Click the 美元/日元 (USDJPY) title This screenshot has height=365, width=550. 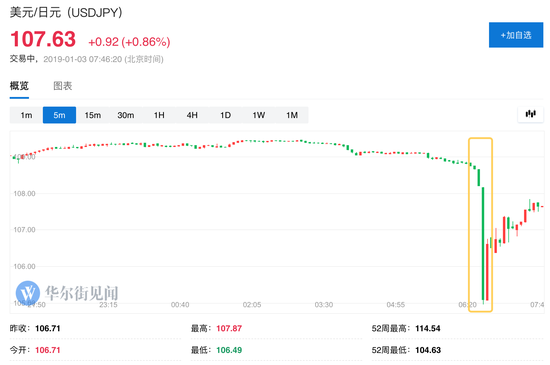coord(66,13)
